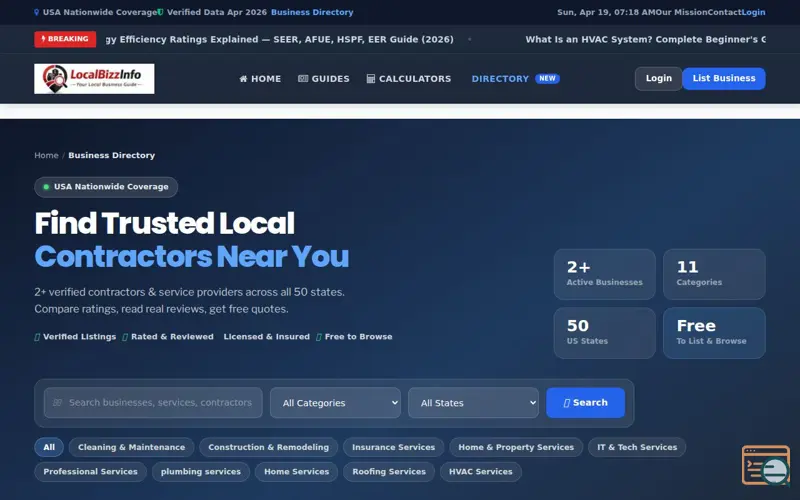Filter by Cleaning & Maintenance
Screen dimensions: 800x500
click(131, 447)
